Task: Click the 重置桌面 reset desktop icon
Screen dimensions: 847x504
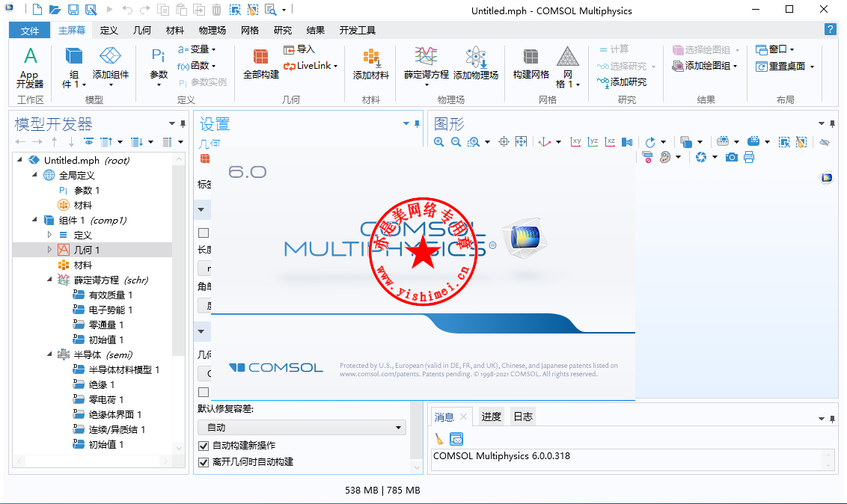Action: coord(780,66)
